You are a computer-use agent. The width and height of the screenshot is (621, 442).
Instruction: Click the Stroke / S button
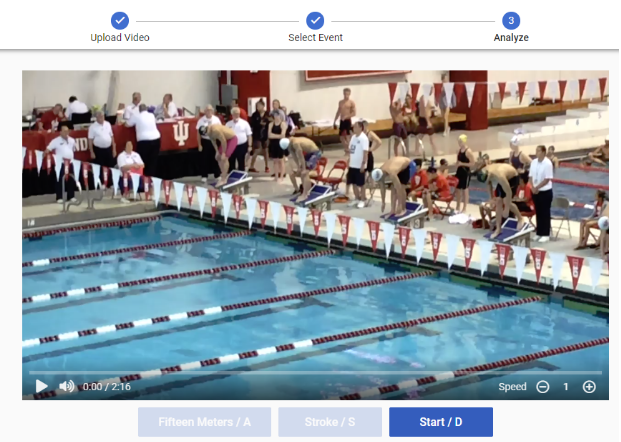[330, 422]
